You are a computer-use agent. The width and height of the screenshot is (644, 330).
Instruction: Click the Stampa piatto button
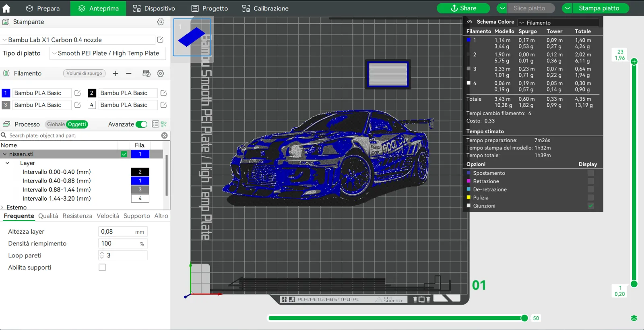pos(599,8)
